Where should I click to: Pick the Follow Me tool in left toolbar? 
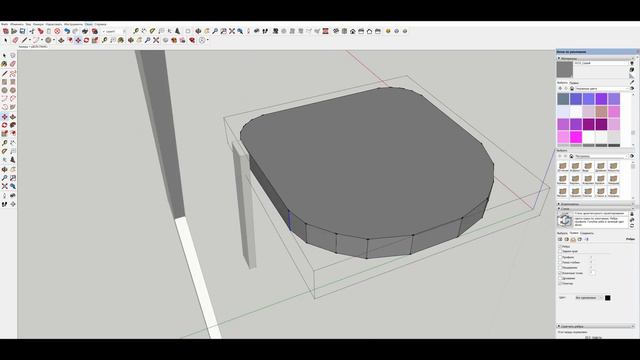(x=13, y=124)
